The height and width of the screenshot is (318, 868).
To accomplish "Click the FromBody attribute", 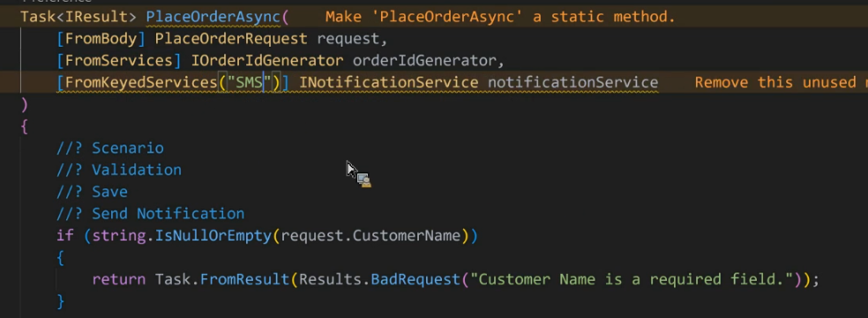I will coord(101,39).
